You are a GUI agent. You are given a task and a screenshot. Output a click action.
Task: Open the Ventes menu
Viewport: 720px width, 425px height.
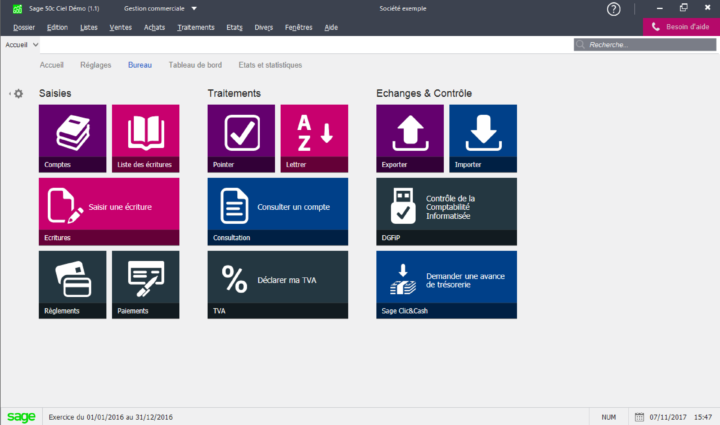pyautogui.click(x=120, y=28)
